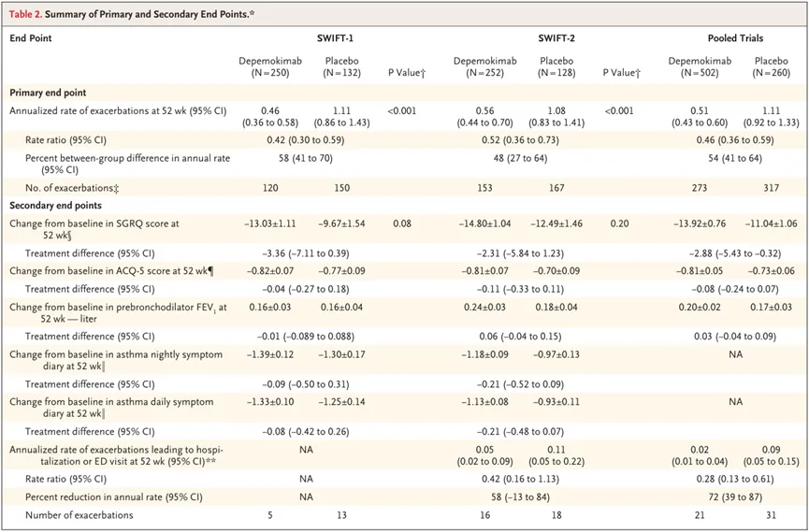The image size is (809, 532).
Task: Click the Placebo (N=132) subheader
Action: (341, 66)
